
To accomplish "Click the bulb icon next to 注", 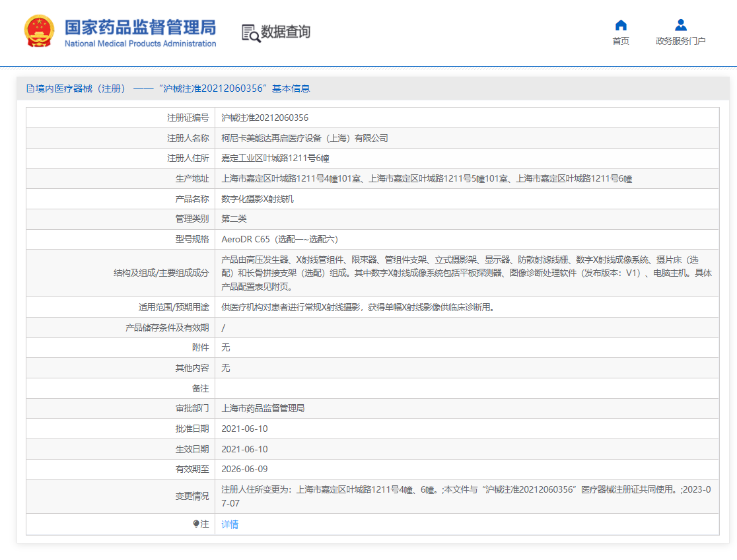I will (196, 524).
